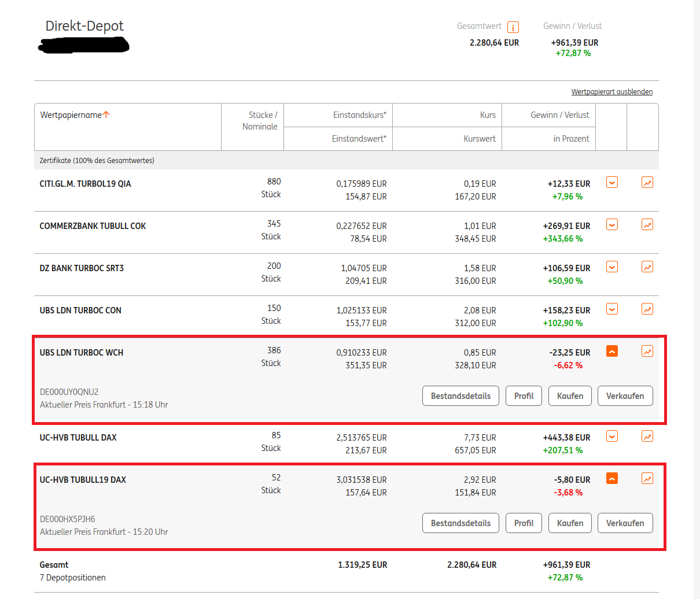
Task: Click the +207,51 % gain value
Action: 563,450
